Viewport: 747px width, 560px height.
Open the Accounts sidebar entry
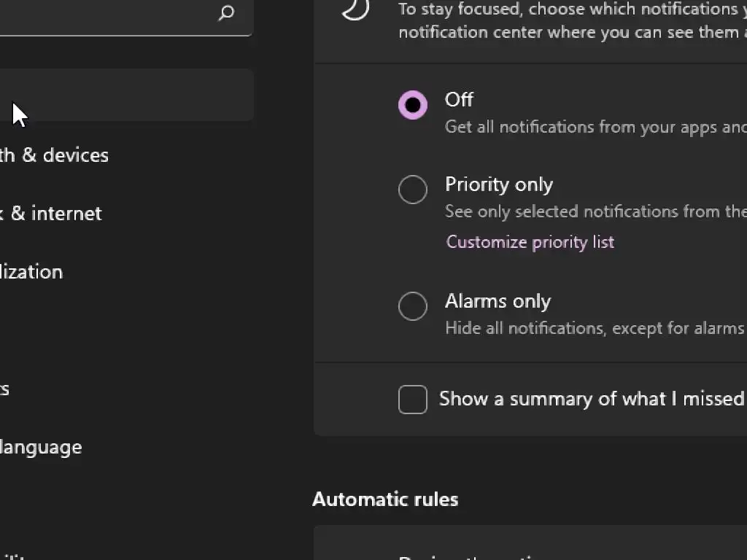pyautogui.click(x=4, y=389)
